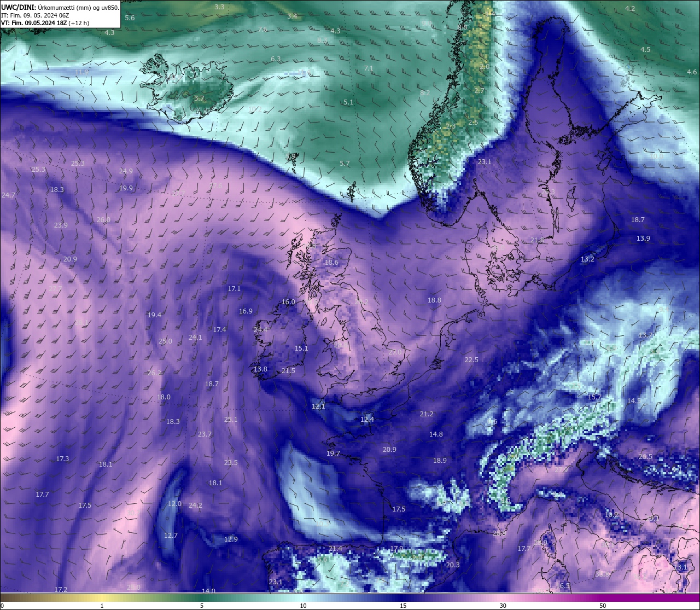Click the map value '13.9' over the Baltic states
This screenshot has height=610, width=700.
click(x=643, y=239)
